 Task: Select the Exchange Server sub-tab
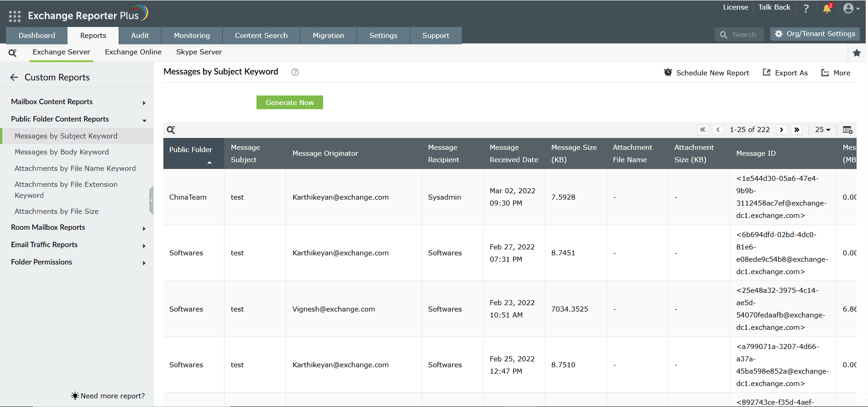tap(62, 52)
